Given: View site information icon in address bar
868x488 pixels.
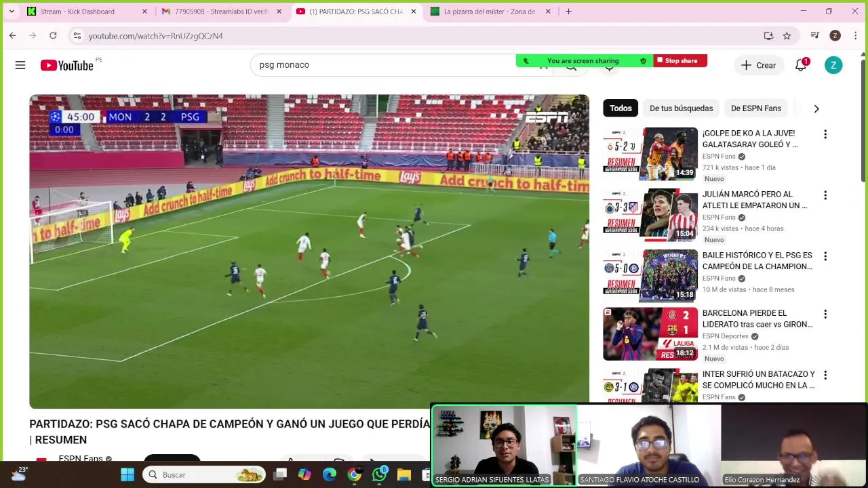Looking at the screenshot, I should point(77,35).
